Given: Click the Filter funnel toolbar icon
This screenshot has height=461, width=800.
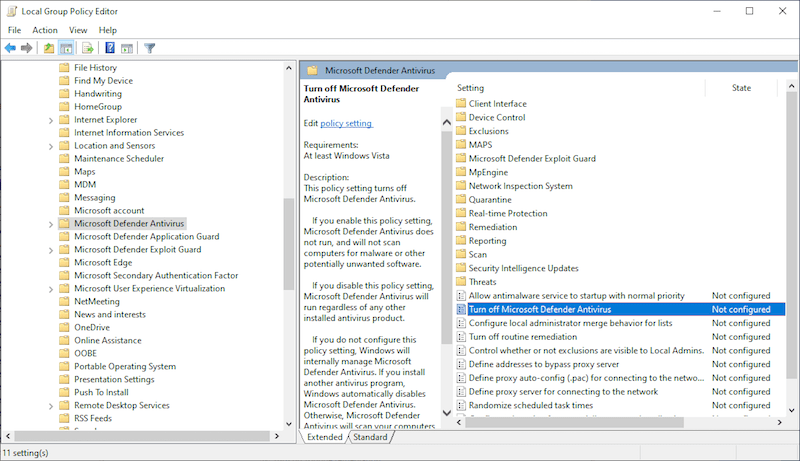Looking at the screenshot, I should [149, 48].
